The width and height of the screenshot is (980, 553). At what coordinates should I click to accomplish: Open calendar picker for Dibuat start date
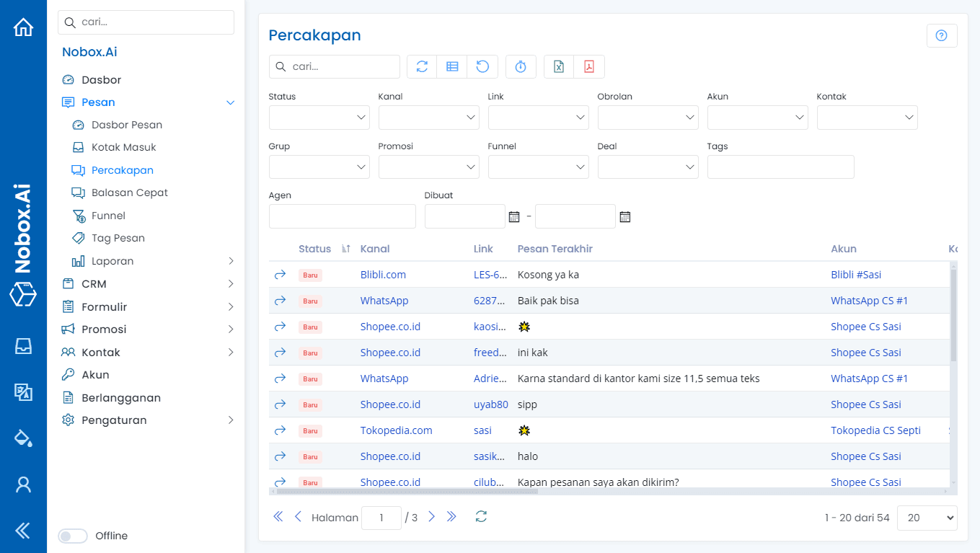[x=513, y=216]
